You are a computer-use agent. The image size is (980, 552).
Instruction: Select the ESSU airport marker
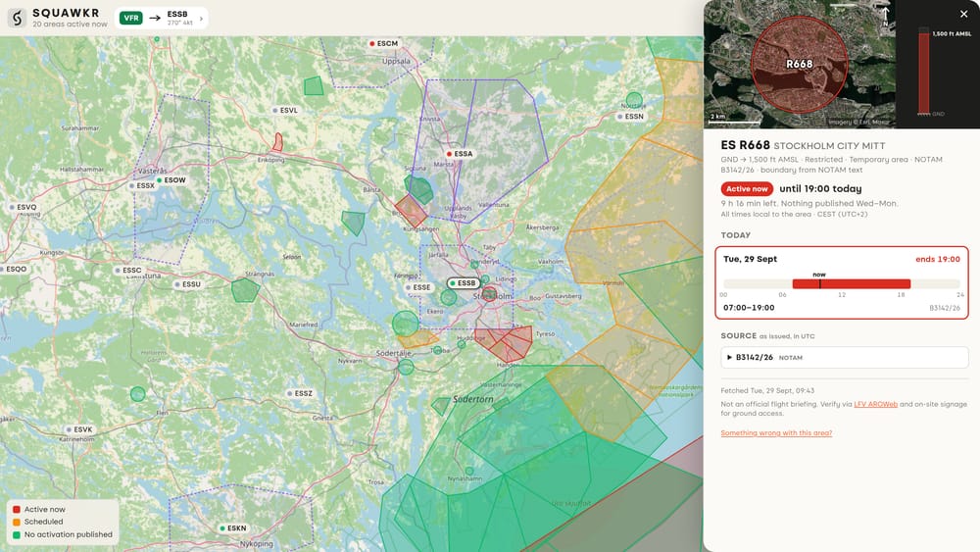[187, 283]
